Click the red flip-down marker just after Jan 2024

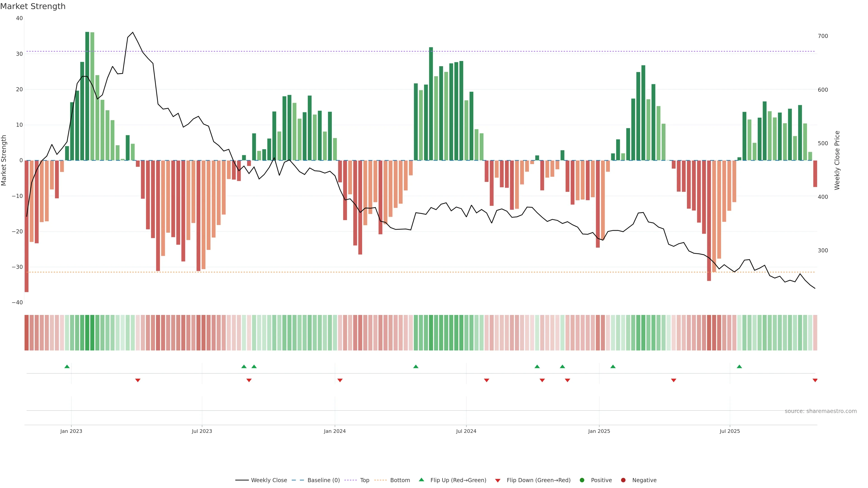340,380
